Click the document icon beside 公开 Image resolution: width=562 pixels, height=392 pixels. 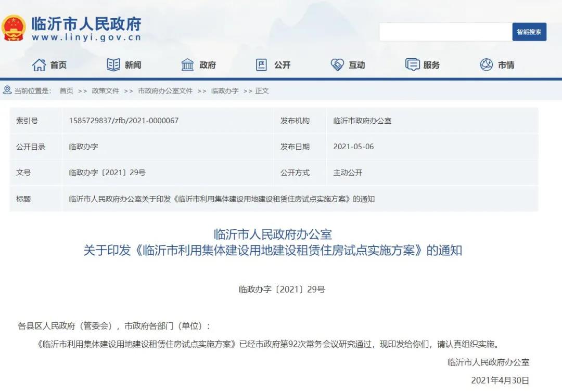pyautogui.click(x=261, y=65)
